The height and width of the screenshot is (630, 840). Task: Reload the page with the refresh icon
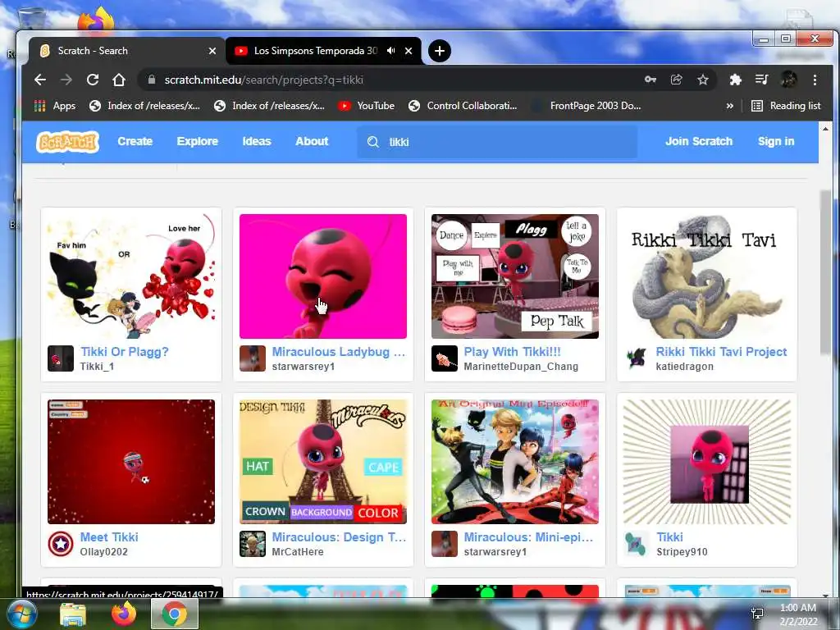(x=93, y=80)
